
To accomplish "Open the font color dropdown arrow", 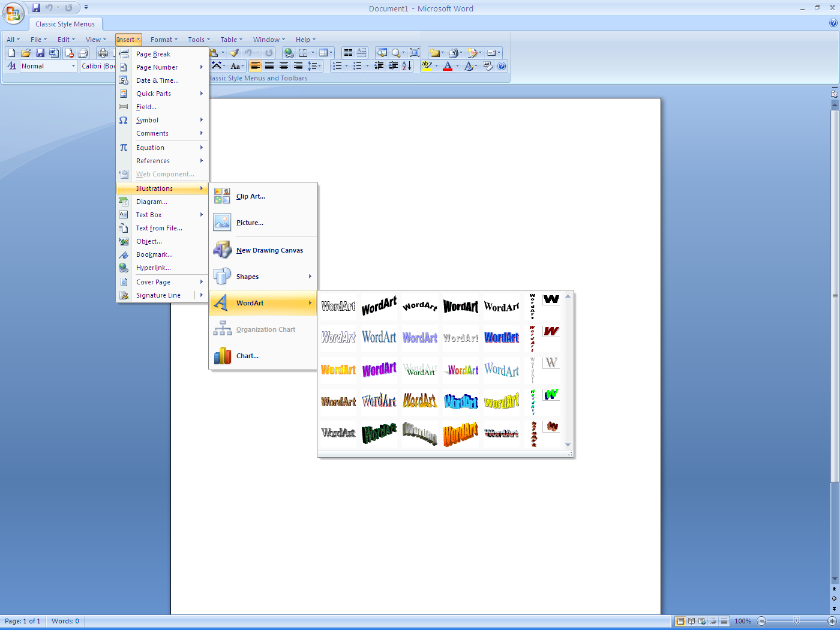I will tap(457, 66).
